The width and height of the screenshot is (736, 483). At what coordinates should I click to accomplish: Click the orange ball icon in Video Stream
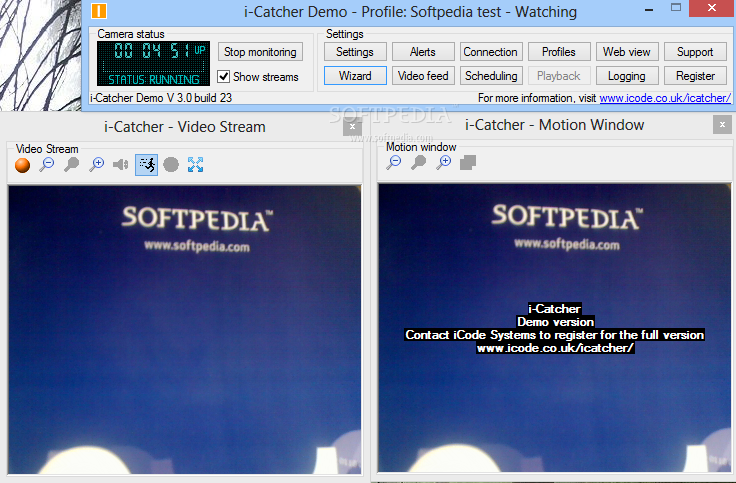pos(23,165)
